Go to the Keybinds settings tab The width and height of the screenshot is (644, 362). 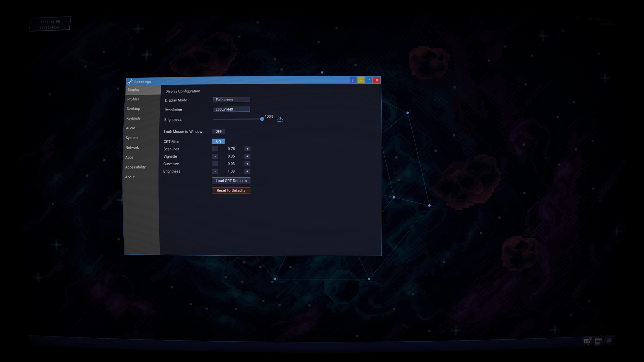pyautogui.click(x=142, y=118)
